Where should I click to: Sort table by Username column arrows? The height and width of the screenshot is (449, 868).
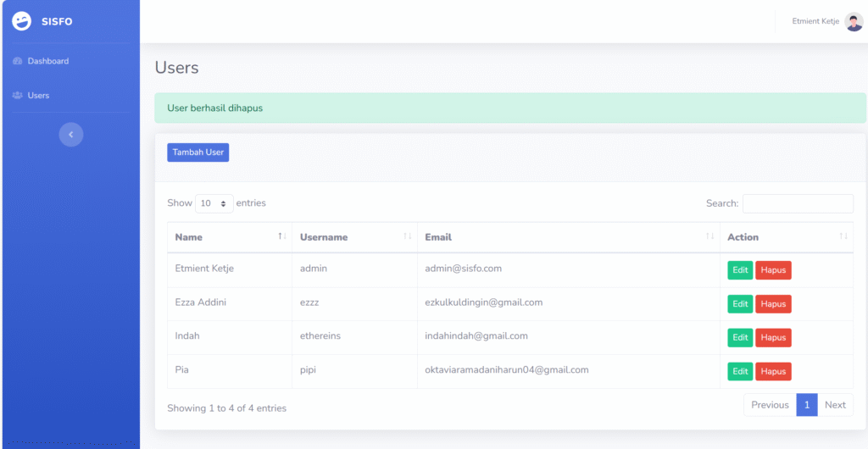tap(408, 236)
